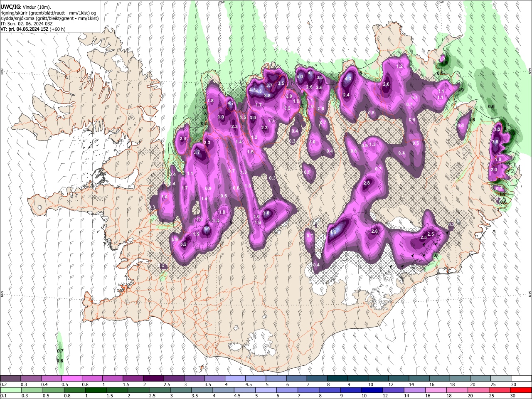Click the "rigning/skúrir" legend description line
Screen dimensions: 532x399
coord(49,12)
